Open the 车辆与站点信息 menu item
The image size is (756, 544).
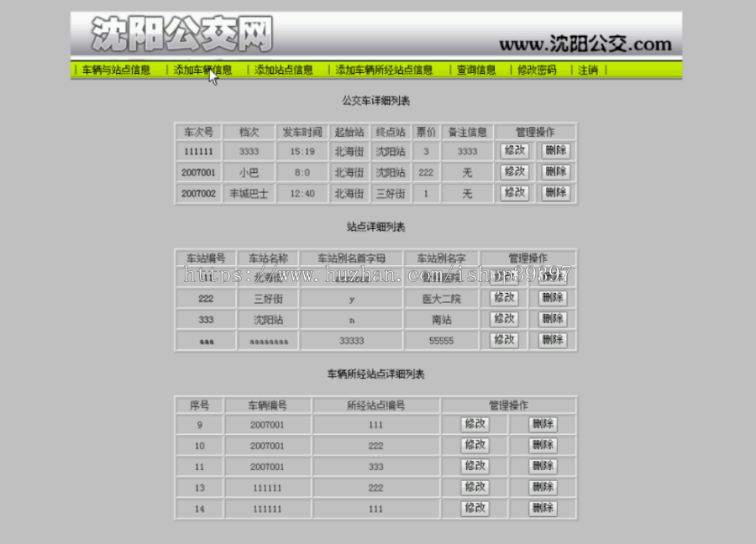pyautogui.click(x=116, y=70)
